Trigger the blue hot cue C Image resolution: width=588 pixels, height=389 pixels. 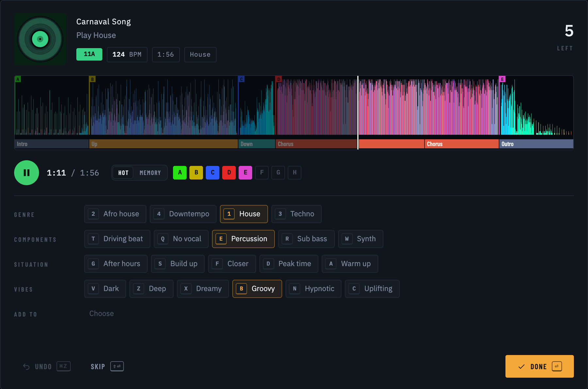click(213, 173)
